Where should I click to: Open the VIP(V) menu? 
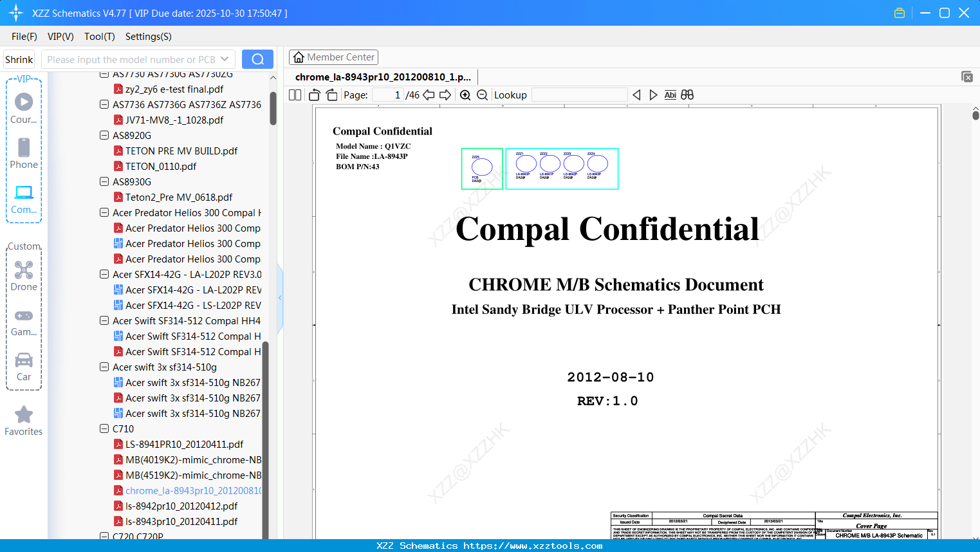[x=60, y=37]
